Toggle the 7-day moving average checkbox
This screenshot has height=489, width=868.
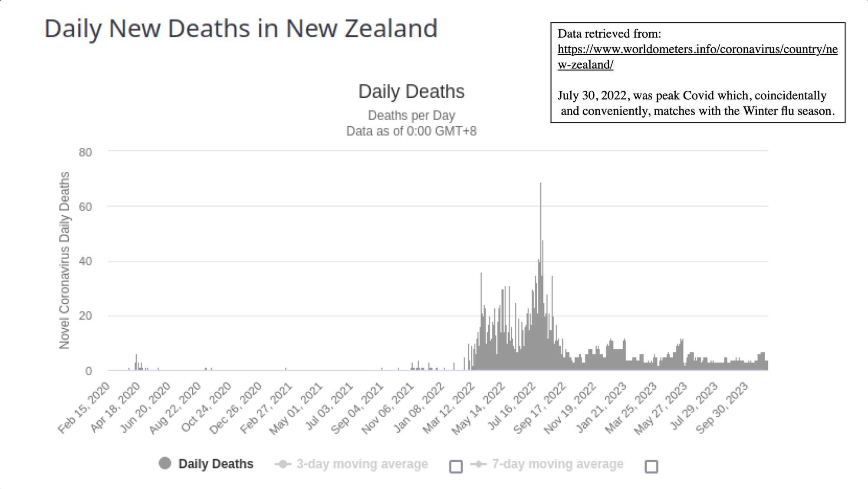click(x=651, y=466)
